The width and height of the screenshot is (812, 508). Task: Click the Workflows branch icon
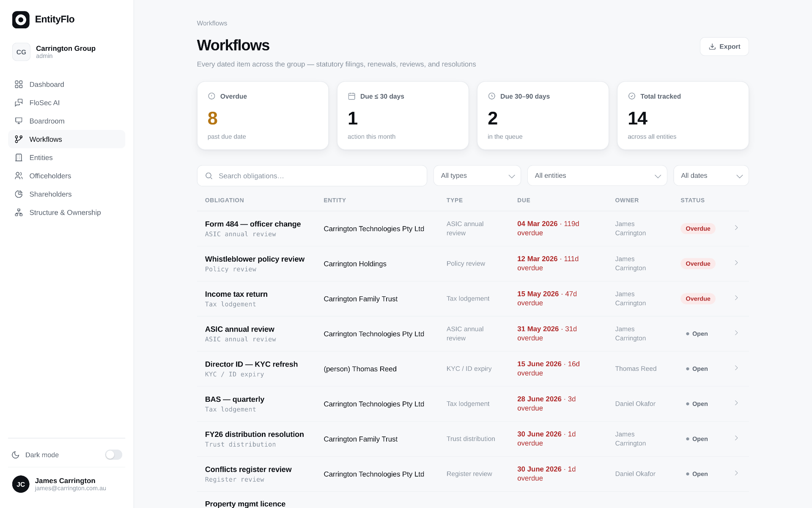click(19, 139)
